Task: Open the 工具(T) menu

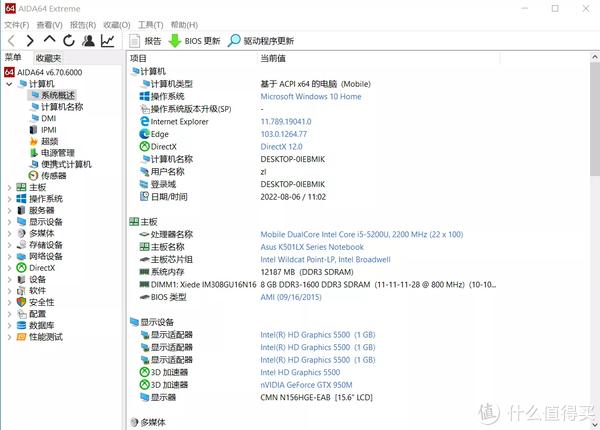Action: [150, 25]
